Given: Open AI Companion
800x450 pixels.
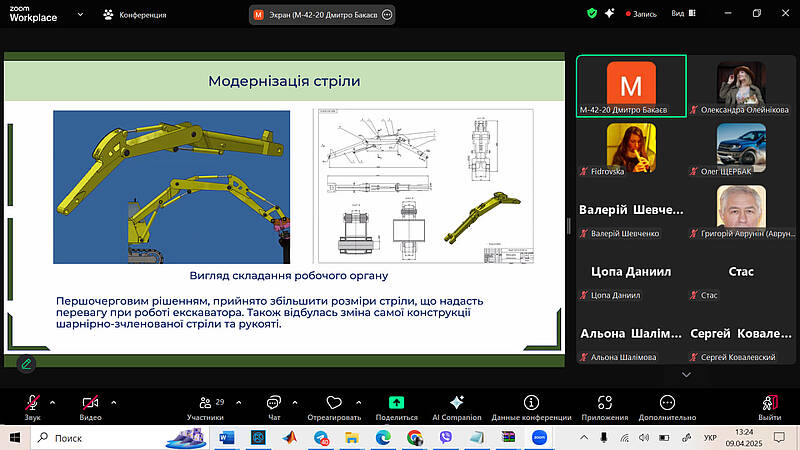Looking at the screenshot, I should (x=457, y=408).
